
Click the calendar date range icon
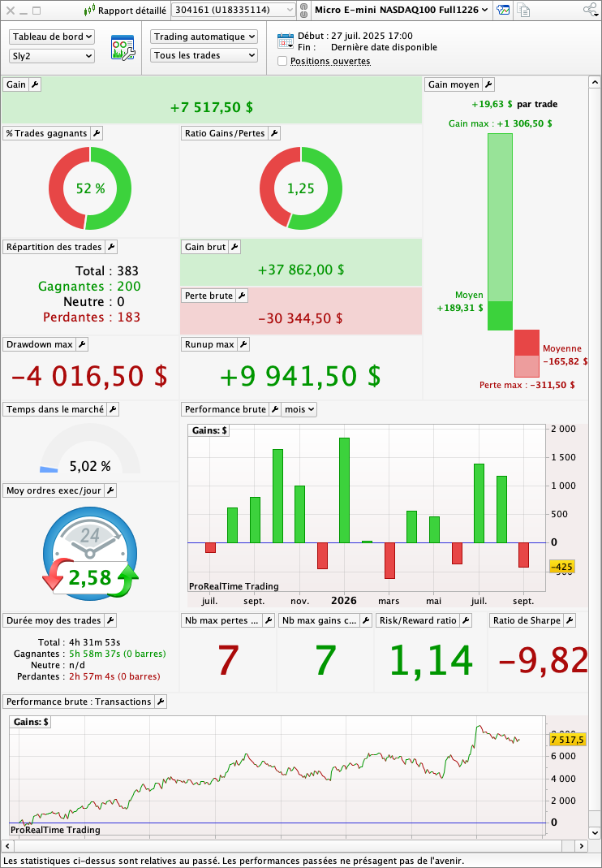pos(285,41)
